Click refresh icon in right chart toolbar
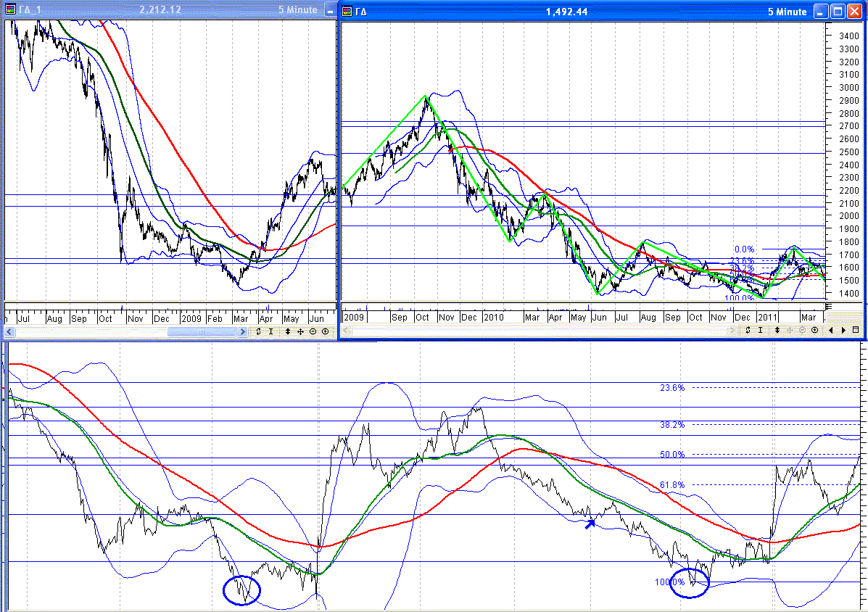This screenshot has height=612, width=868. (x=748, y=330)
